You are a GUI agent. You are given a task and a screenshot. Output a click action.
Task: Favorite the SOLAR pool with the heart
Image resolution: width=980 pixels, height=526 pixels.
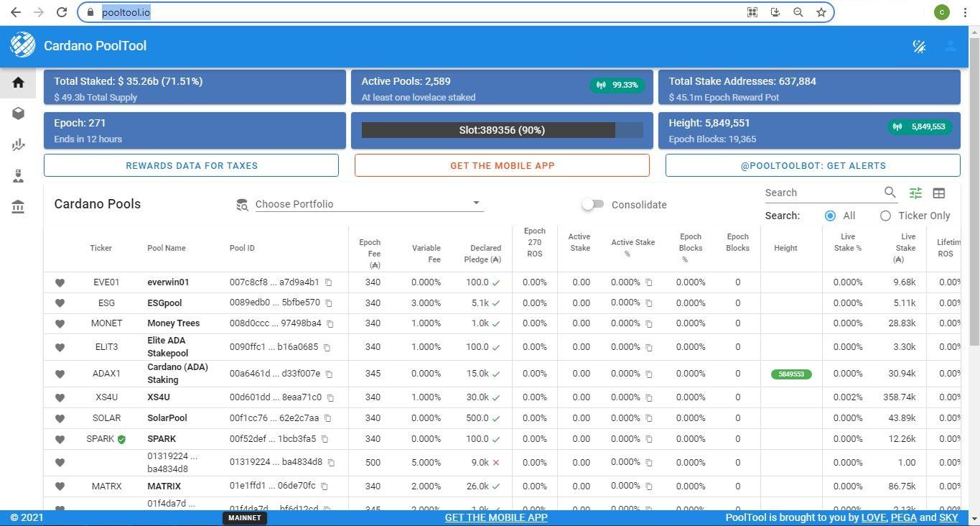pyautogui.click(x=60, y=418)
